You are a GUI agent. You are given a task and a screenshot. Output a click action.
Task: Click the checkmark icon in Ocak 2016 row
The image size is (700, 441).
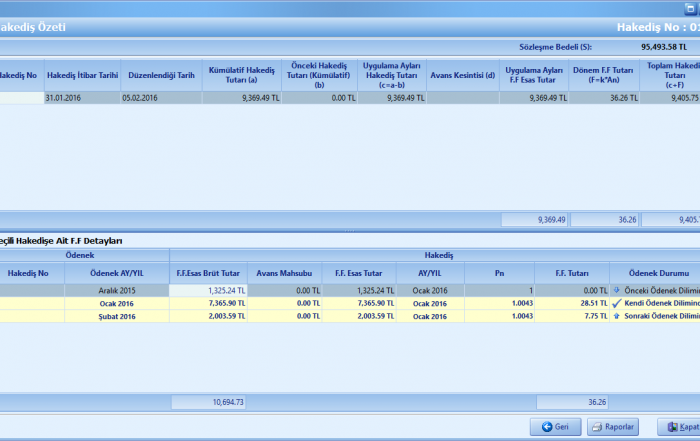tap(616, 302)
